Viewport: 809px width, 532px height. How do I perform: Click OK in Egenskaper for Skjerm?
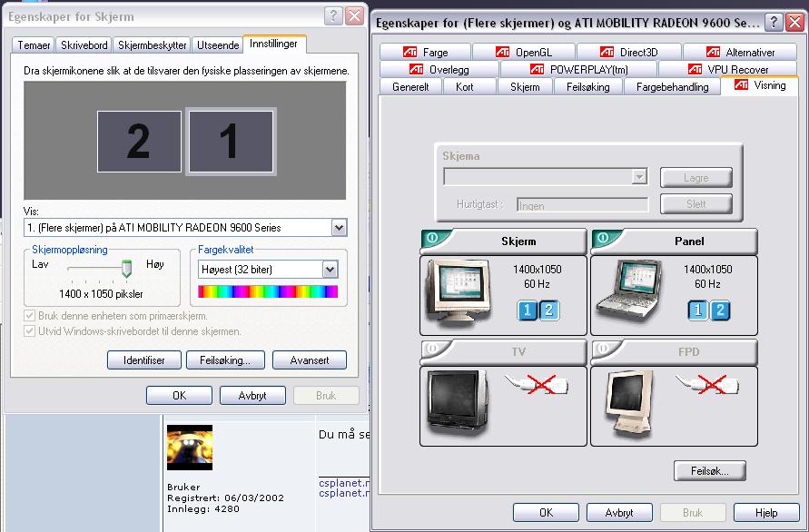pos(179,395)
